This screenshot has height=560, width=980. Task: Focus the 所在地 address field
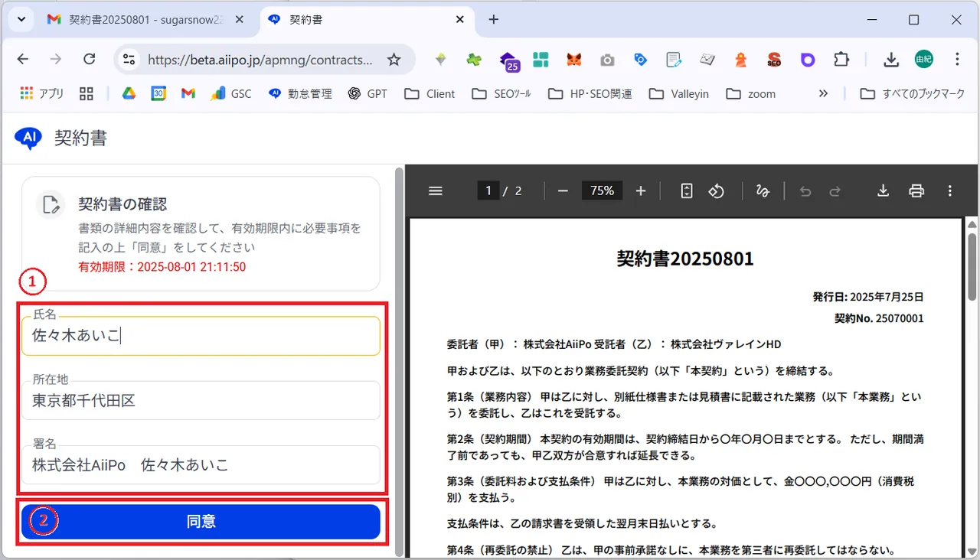point(201,400)
